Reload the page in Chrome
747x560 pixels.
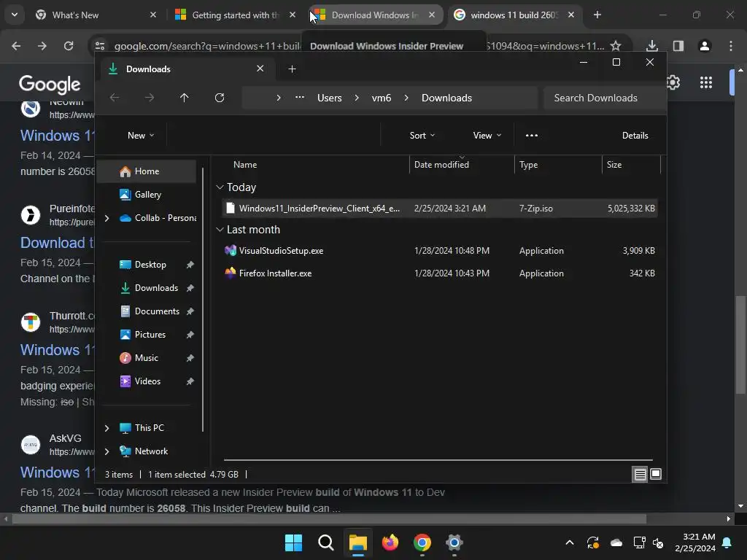69,46
